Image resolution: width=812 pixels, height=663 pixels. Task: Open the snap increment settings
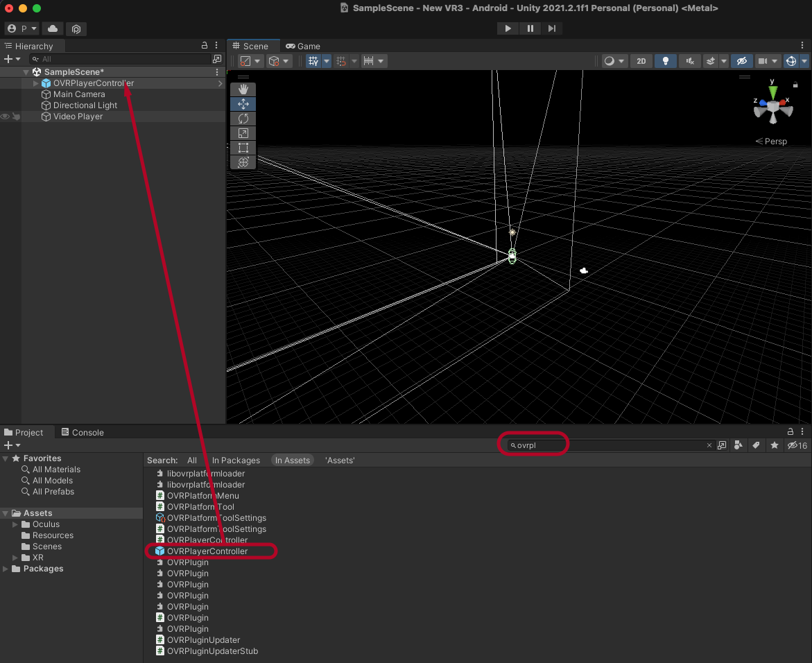coord(374,61)
